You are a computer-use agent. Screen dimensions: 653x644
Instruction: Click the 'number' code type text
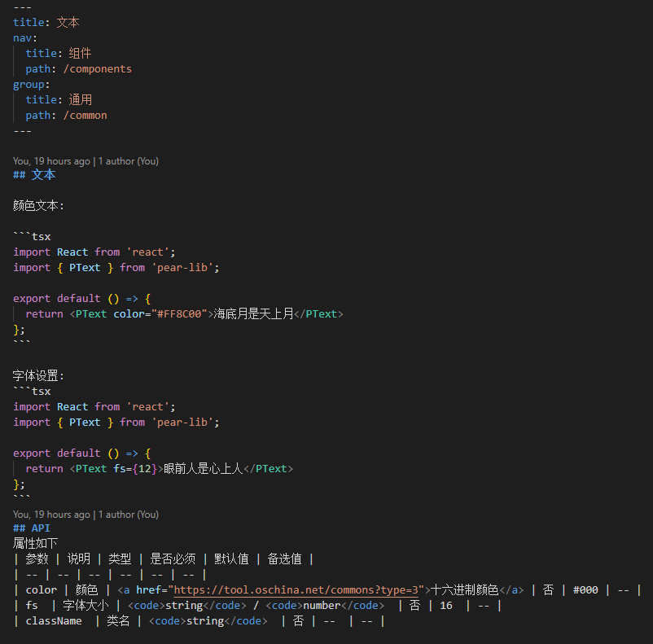[x=322, y=605]
